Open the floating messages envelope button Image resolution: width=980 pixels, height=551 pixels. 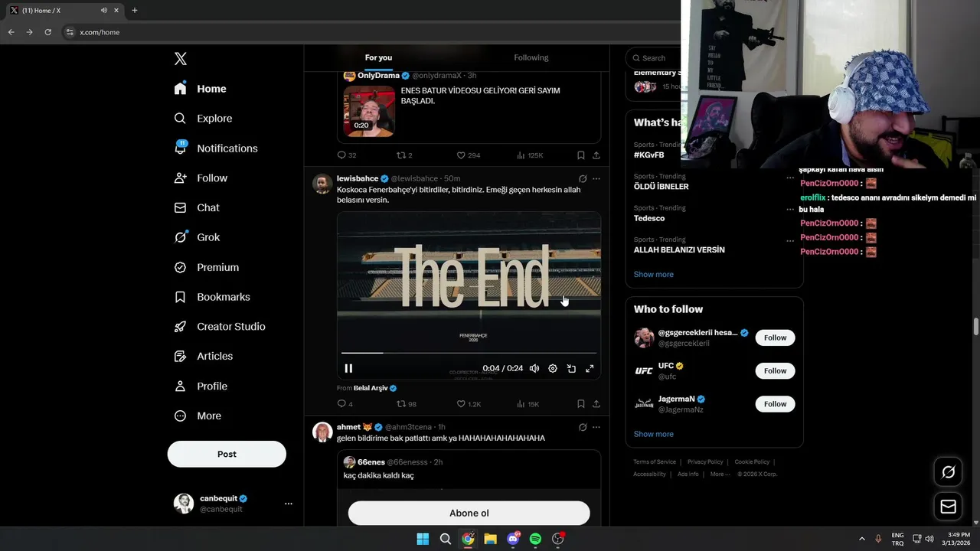click(x=948, y=507)
